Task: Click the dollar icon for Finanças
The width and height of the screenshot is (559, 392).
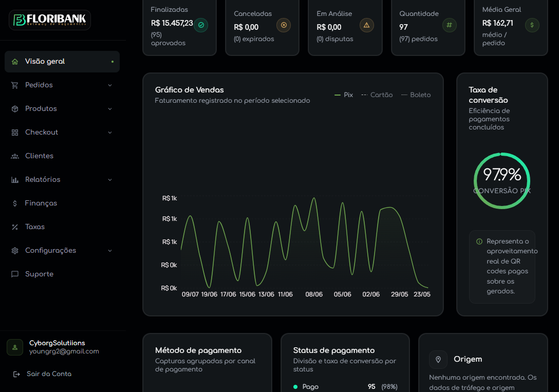Action: pyautogui.click(x=14, y=203)
